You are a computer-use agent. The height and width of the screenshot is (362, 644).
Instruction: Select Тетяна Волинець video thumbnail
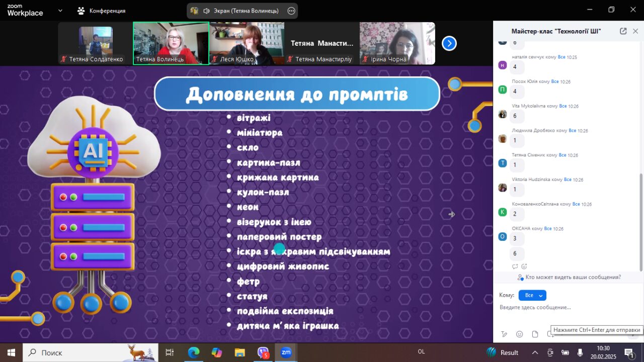pos(171,43)
